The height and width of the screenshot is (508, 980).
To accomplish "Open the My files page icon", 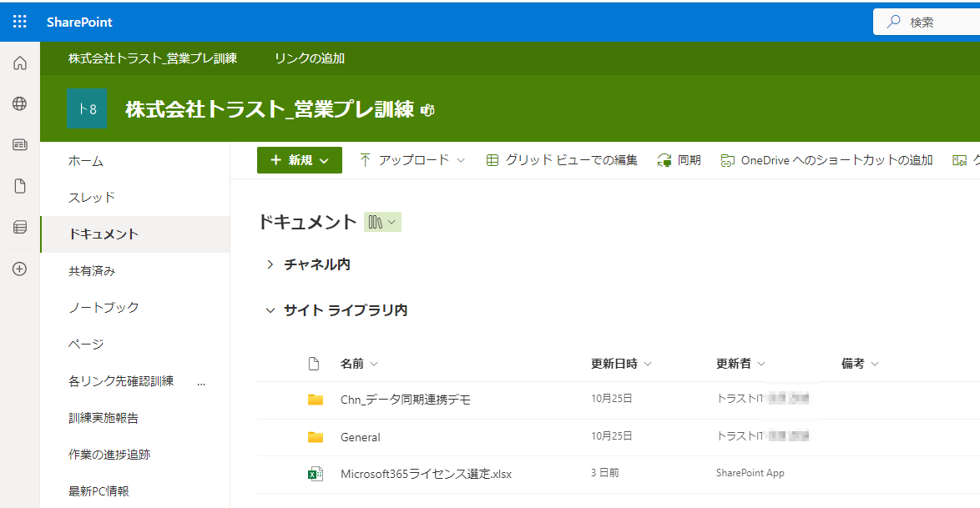I will [20, 186].
